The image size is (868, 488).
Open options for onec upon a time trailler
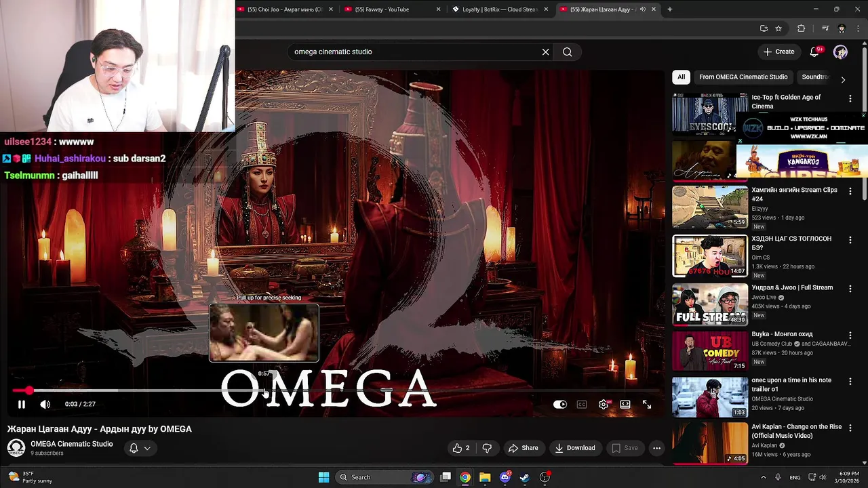(850, 382)
